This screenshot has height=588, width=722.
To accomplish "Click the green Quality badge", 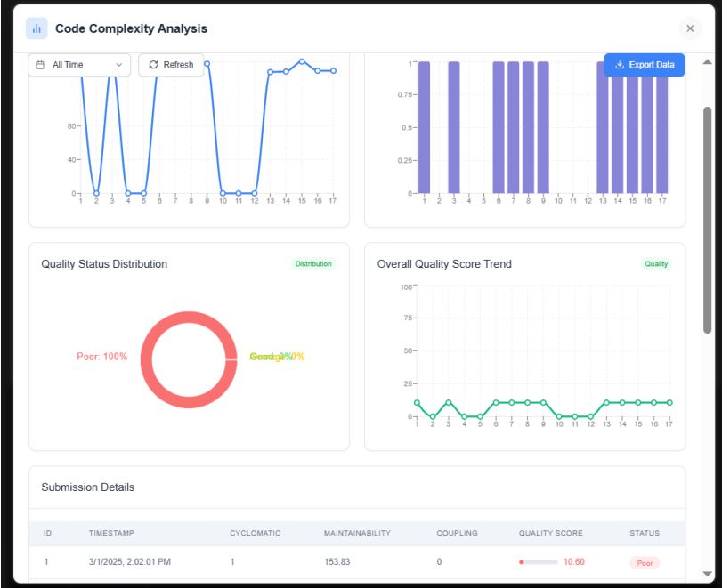I will tap(655, 264).
